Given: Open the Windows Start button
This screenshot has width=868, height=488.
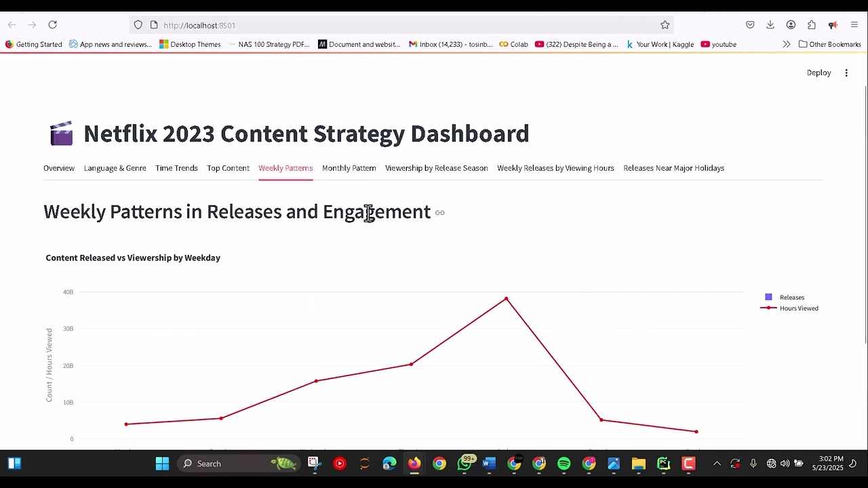Looking at the screenshot, I should click(x=162, y=464).
